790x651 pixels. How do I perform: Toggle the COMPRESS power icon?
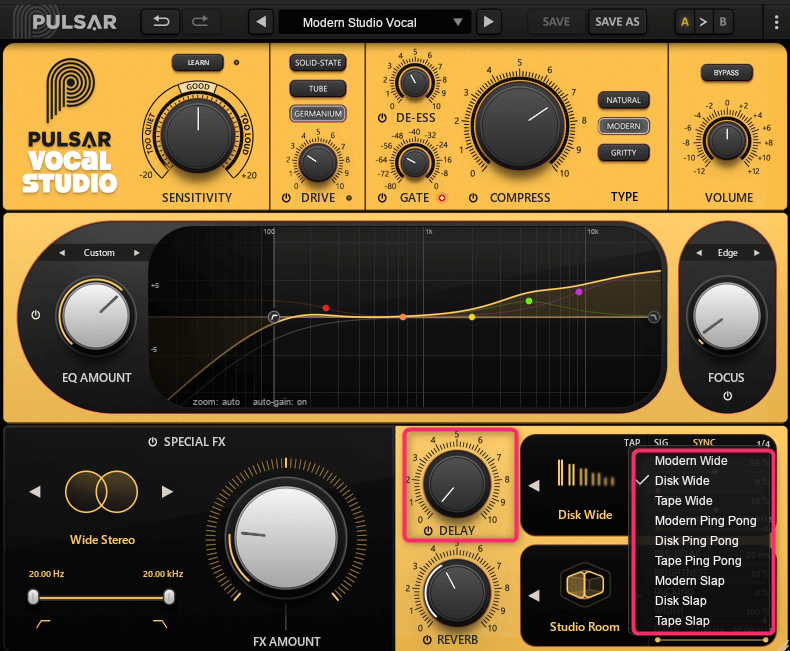pos(473,198)
